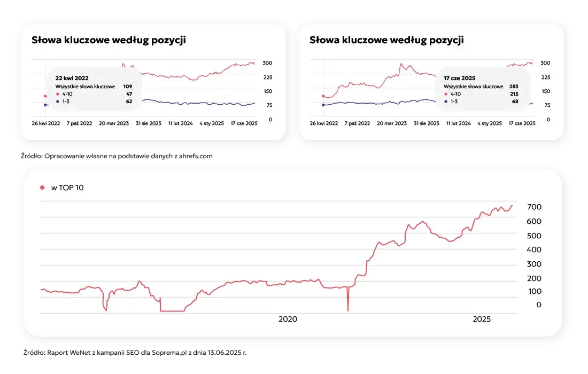
Task: Click the 100 value on the TOP 10 chart axis
Action: pos(535,291)
